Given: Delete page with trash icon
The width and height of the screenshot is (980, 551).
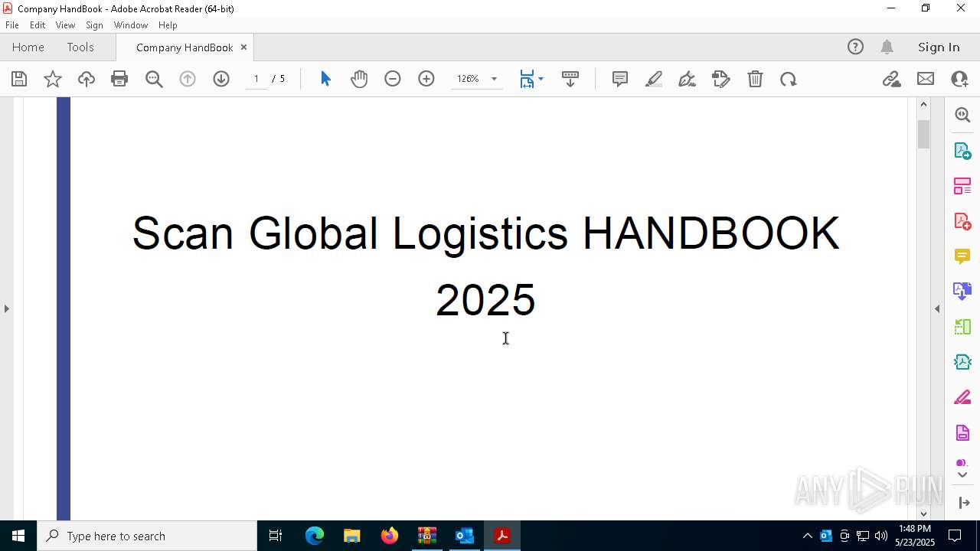Looking at the screenshot, I should 755,79.
